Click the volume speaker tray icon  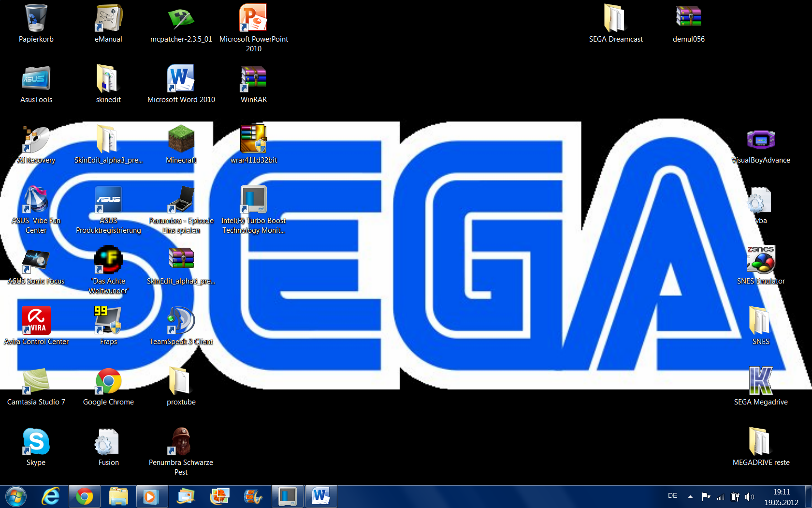750,496
